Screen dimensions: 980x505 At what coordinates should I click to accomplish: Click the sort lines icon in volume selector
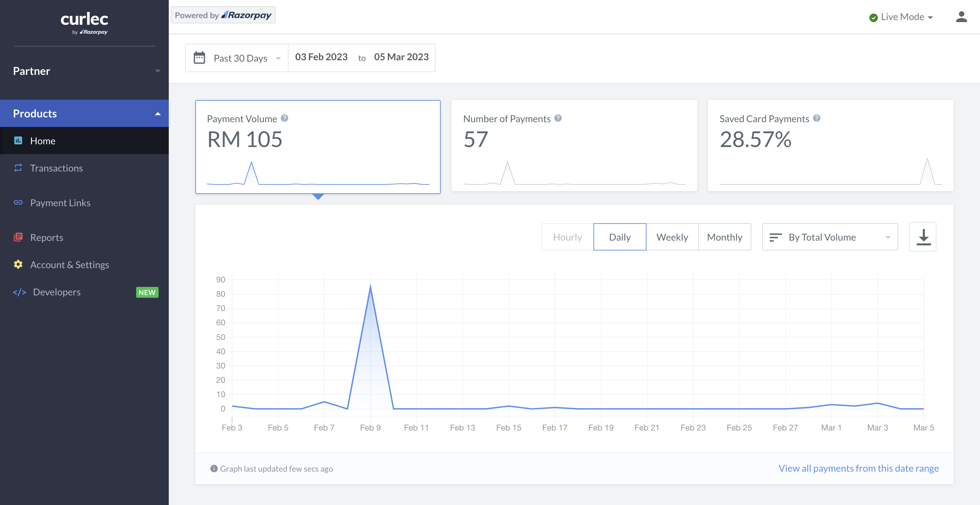[x=775, y=237]
